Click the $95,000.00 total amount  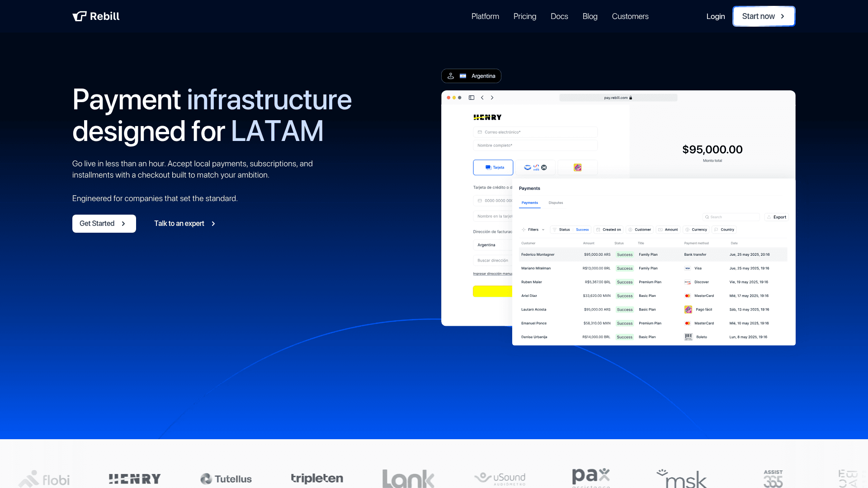(x=712, y=150)
